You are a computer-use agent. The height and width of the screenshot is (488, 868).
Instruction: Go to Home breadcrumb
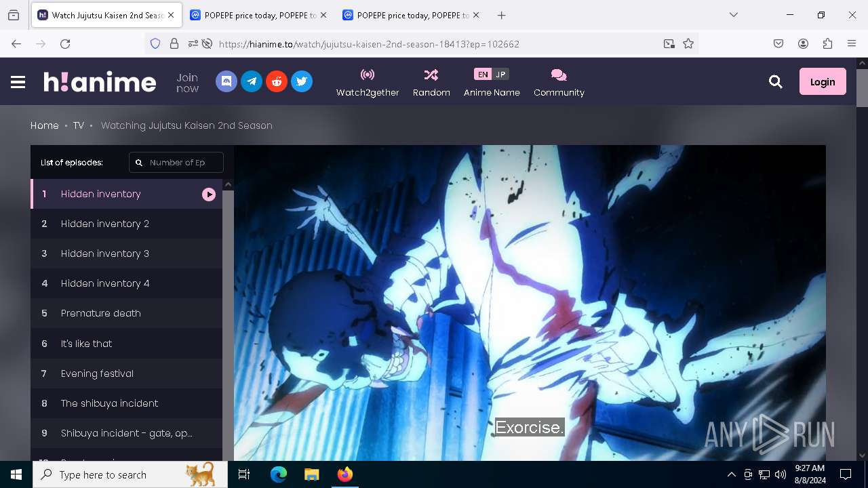tap(45, 125)
